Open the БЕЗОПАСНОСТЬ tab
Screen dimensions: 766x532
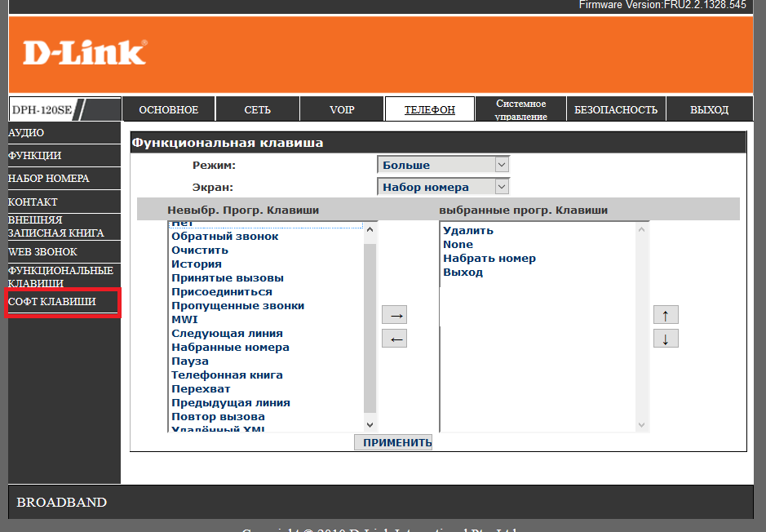coord(615,109)
